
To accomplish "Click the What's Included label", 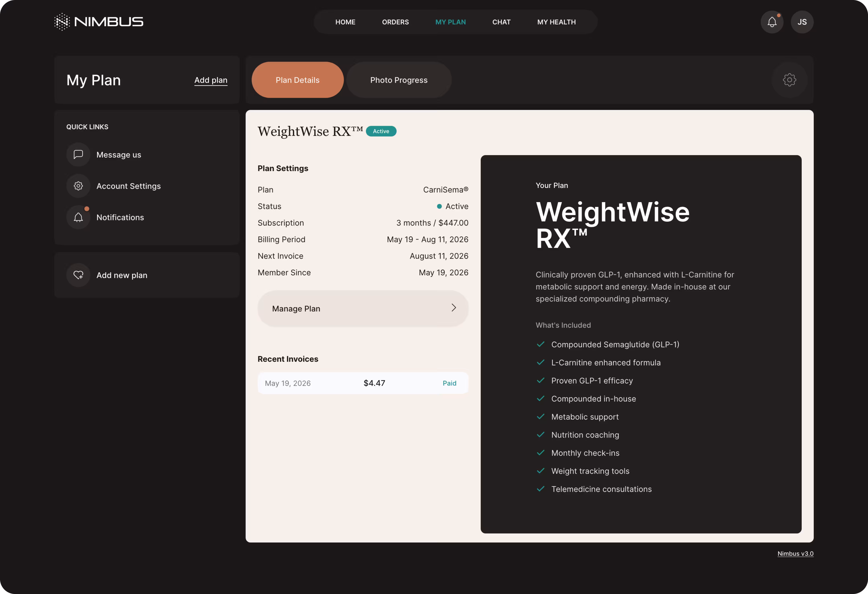I will [x=563, y=325].
